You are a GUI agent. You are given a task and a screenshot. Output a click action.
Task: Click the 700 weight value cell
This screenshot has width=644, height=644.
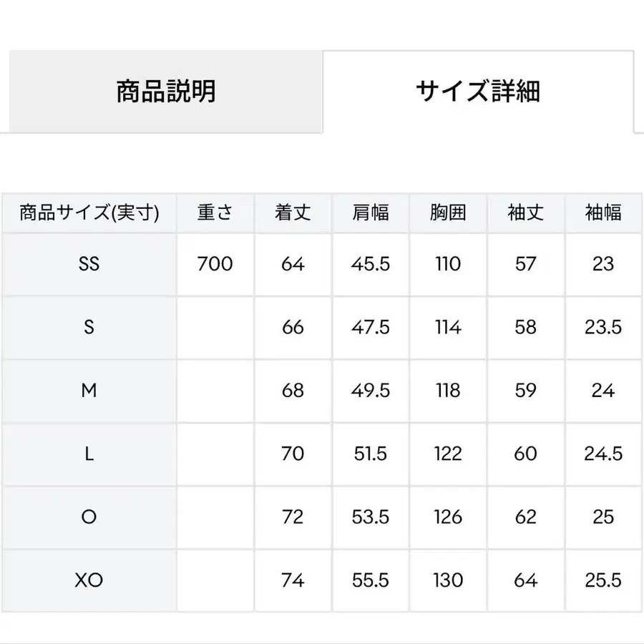pos(215,264)
